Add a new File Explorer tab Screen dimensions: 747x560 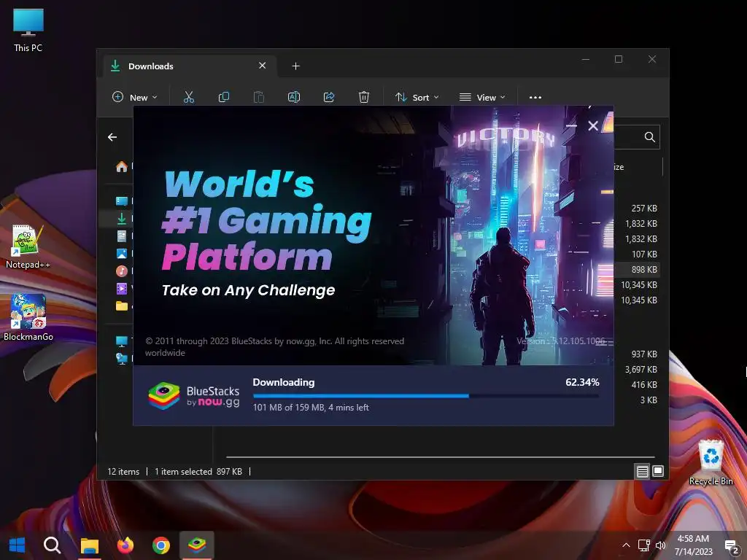[296, 66]
